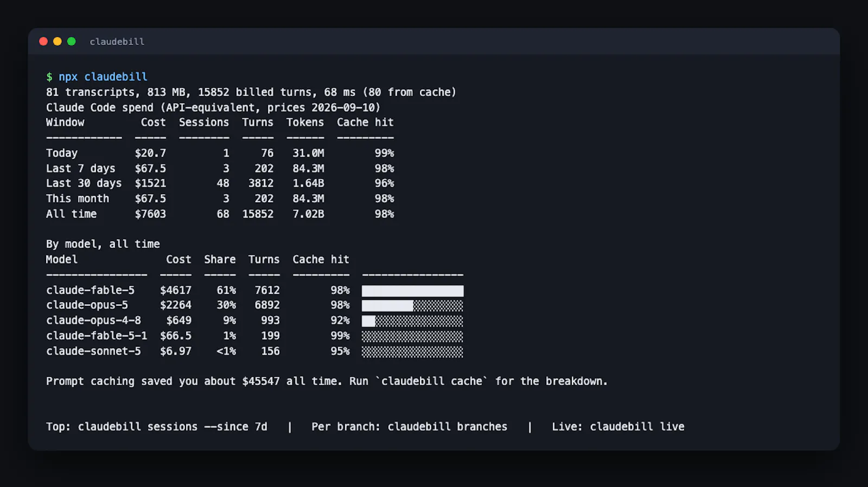Click the 'By model, all time' heading
The image size is (868, 487).
[103, 244]
